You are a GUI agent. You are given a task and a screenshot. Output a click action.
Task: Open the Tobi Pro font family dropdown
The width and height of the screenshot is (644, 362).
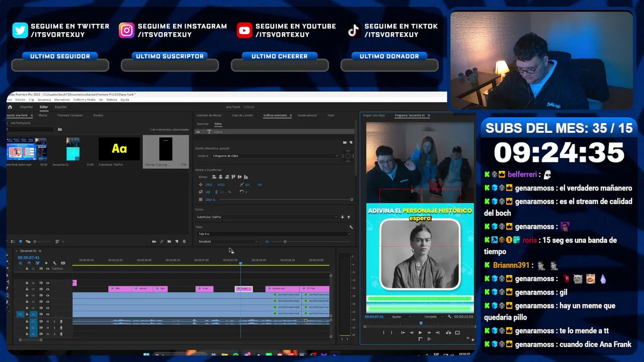pyautogui.click(x=273, y=234)
